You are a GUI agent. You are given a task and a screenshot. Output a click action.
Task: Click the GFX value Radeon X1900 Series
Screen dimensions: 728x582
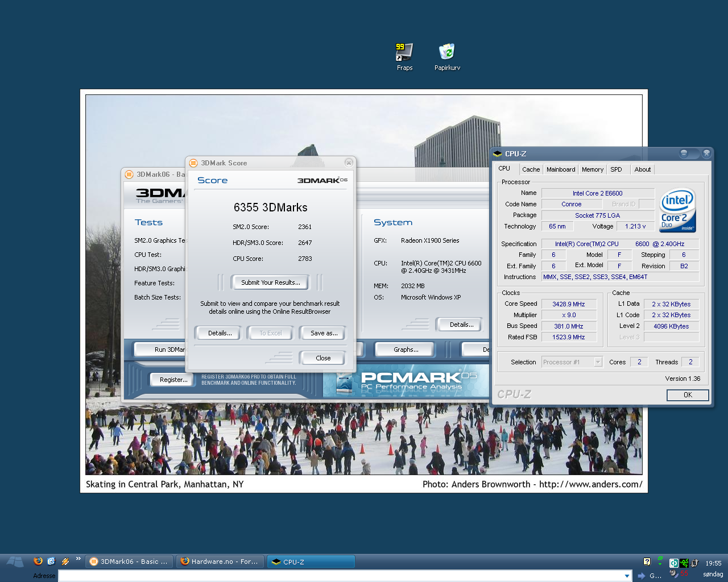(430, 240)
